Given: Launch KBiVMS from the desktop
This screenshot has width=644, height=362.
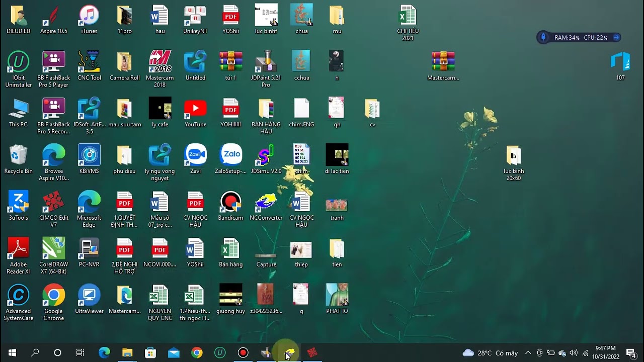Looking at the screenshot, I should (x=89, y=159).
